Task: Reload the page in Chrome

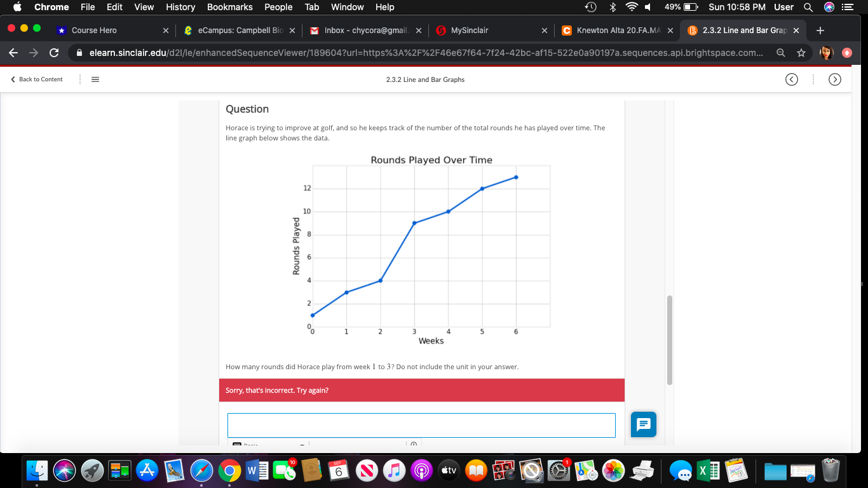Action: click(x=54, y=53)
